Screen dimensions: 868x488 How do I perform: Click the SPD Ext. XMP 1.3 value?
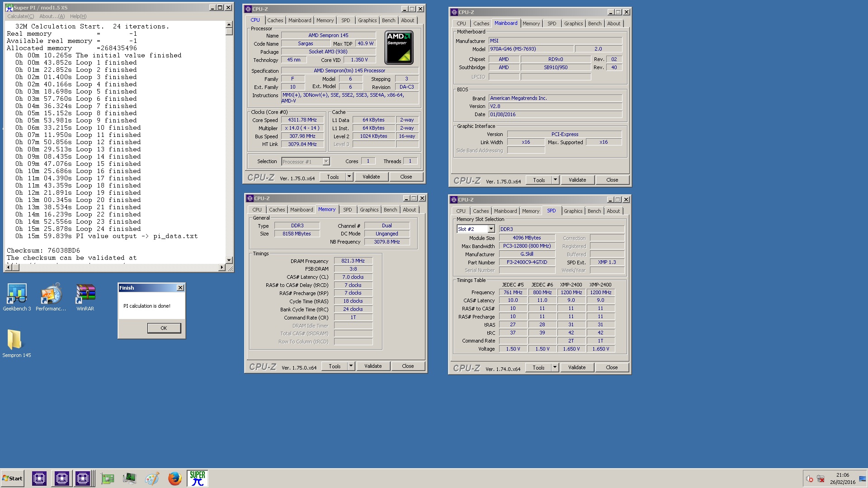[x=607, y=263]
